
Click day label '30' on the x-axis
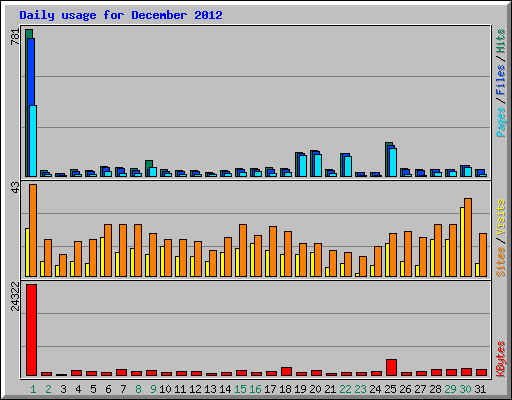tap(465, 389)
